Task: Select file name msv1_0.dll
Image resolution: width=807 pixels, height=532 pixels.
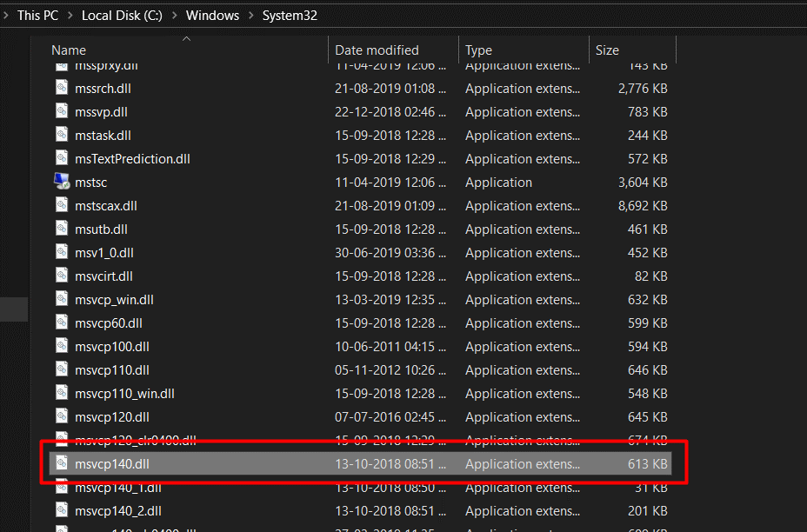Action: [x=104, y=253]
